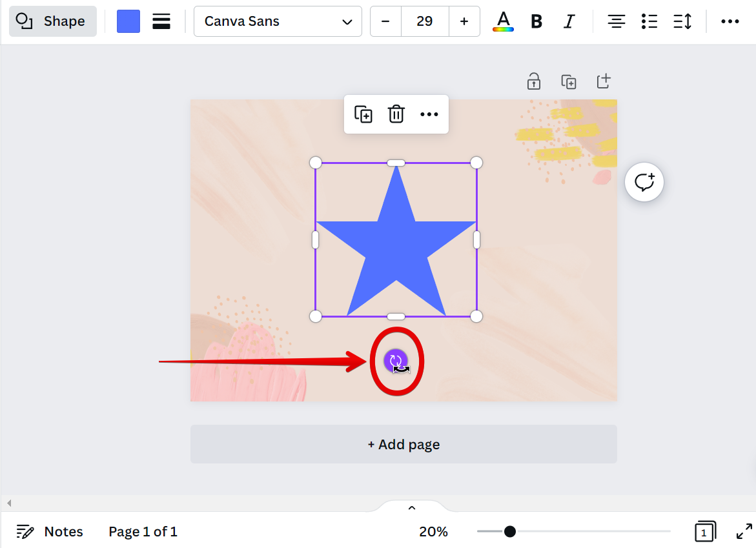The width and height of the screenshot is (756, 548).
Task: Lock the page with padlock icon
Action: tap(533, 81)
